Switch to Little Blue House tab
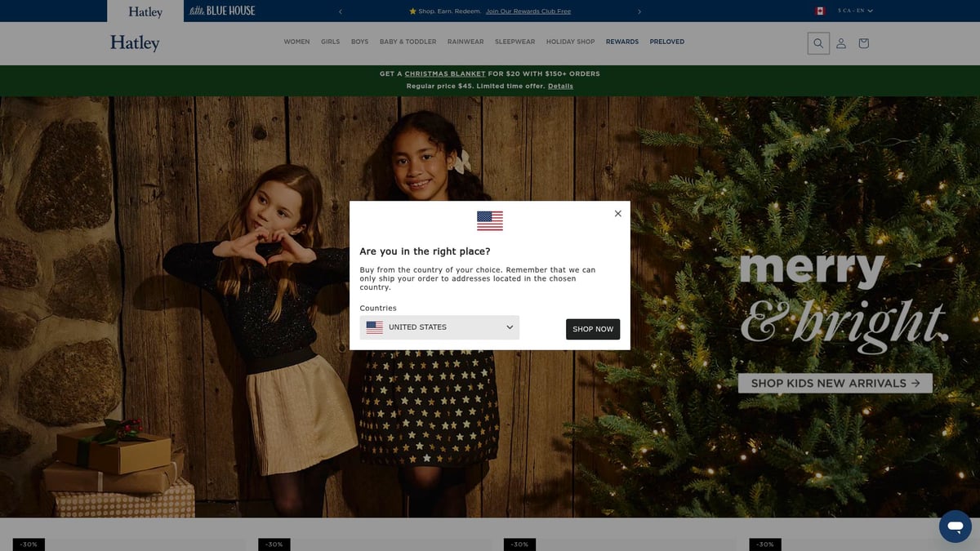Viewport: 980px width, 551px height. (222, 11)
